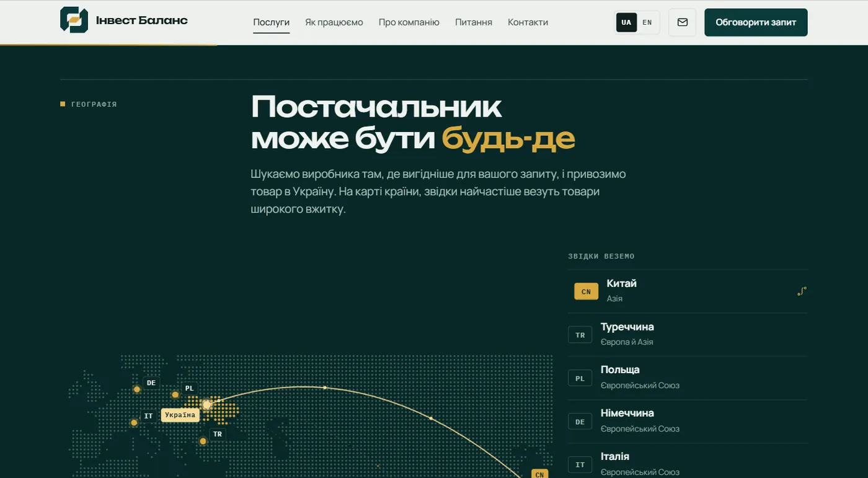Open the Як працюємо menu item
The width and height of the screenshot is (868, 478).
[334, 22]
